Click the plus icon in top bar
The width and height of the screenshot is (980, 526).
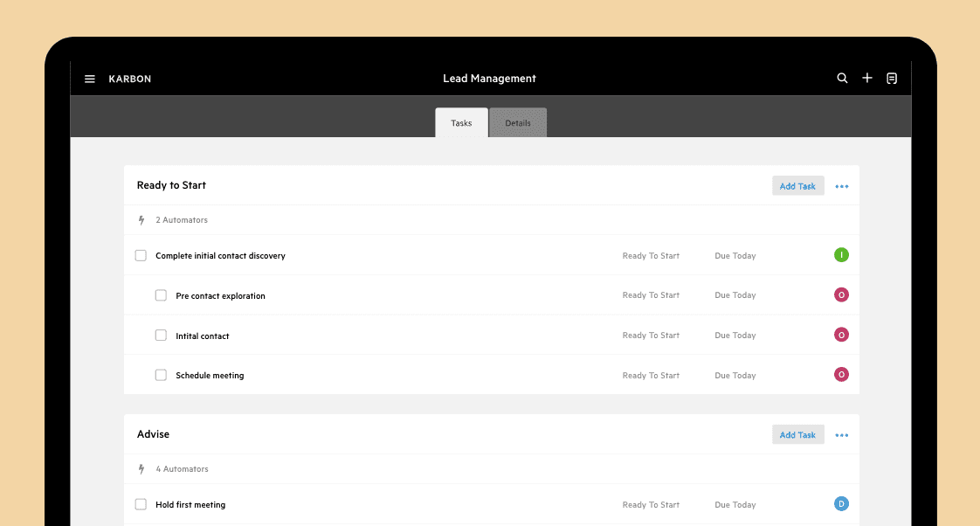(866, 78)
